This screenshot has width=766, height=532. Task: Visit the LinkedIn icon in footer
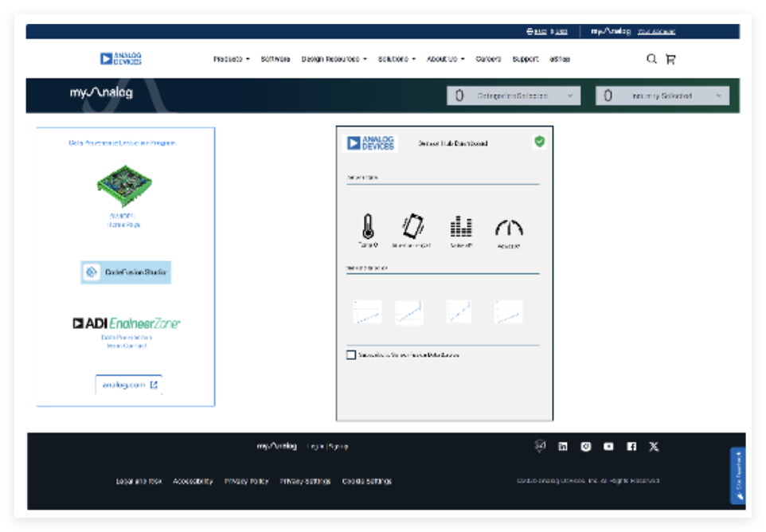(x=563, y=447)
